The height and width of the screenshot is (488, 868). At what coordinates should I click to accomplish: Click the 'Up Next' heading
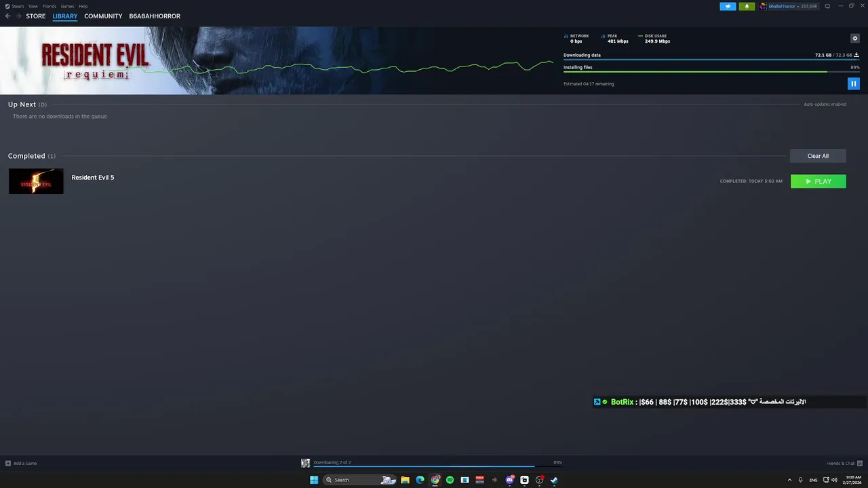[22, 104]
